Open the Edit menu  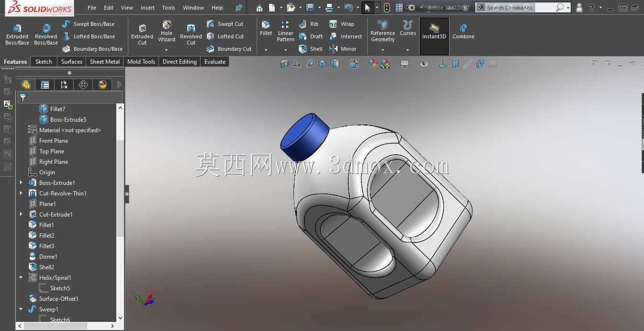point(109,8)
